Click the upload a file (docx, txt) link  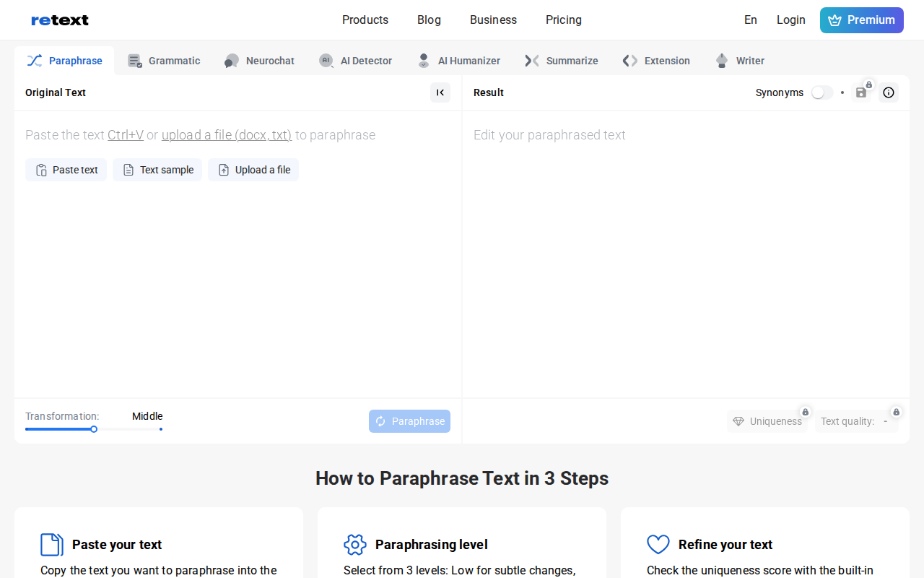tap(227, 135)
